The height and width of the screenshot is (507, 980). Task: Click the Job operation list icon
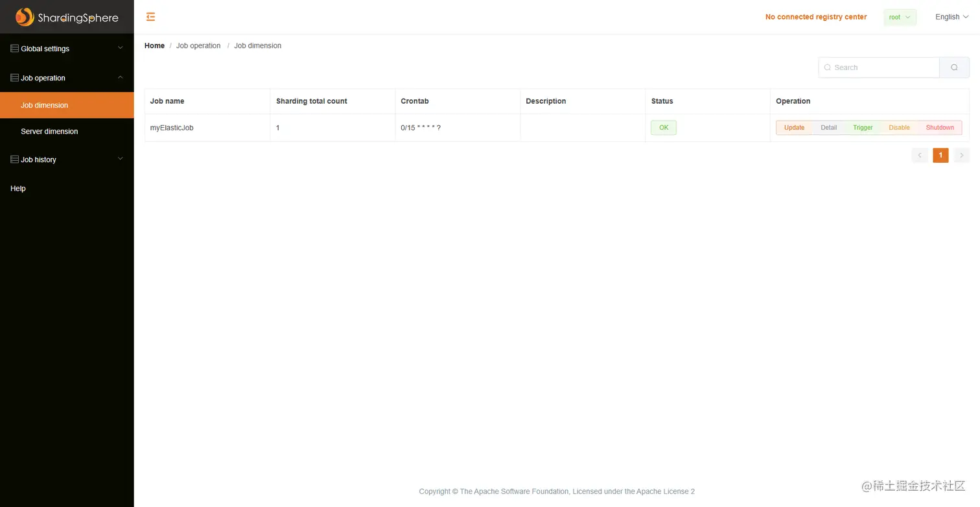point(14,78)
